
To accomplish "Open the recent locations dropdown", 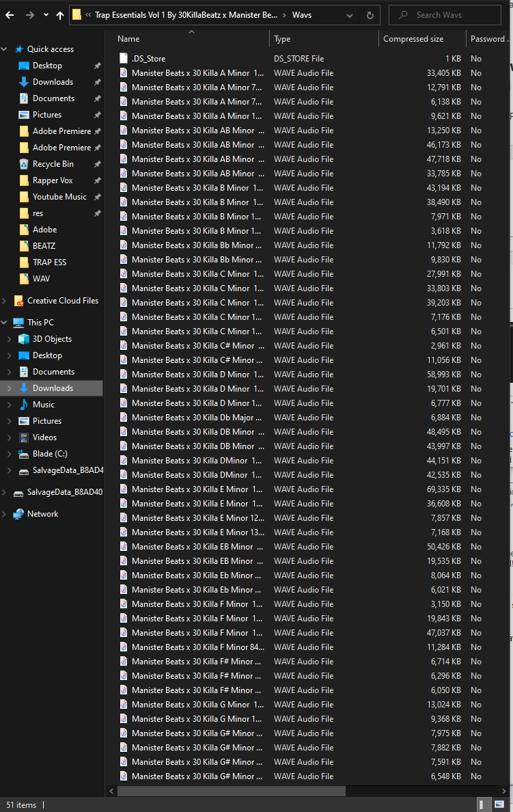I will tap(46, 14).
